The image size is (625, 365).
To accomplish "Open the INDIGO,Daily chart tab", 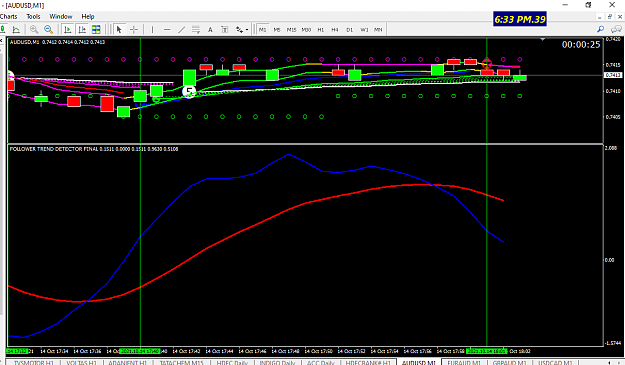I will pyautogui.click(x=277, y=363).
